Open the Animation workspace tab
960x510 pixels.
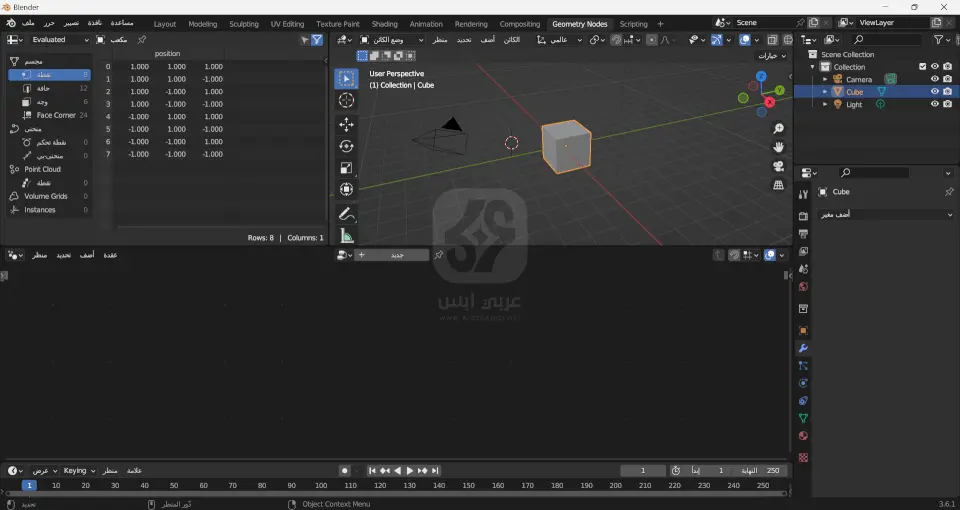coord(426,24)
